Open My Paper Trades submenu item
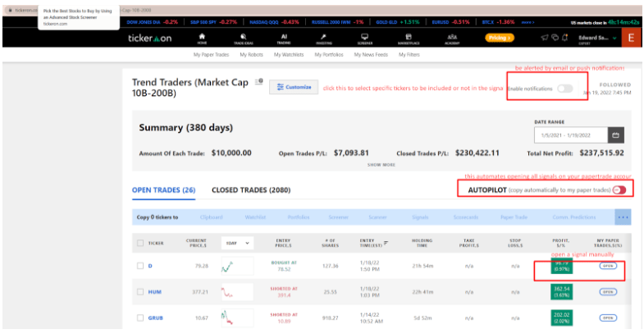This screenshot has height=334, width=644. pos(211,55)
